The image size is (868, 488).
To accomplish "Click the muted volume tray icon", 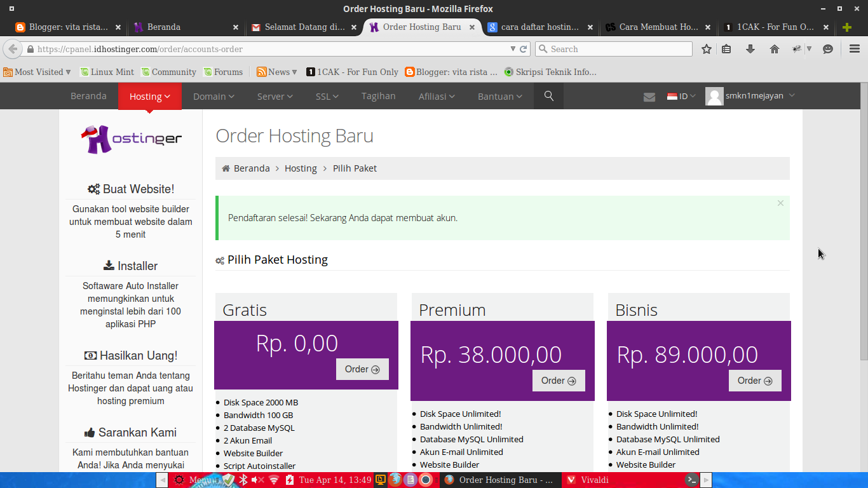I will pyautogui.click(x=257, y=480).
